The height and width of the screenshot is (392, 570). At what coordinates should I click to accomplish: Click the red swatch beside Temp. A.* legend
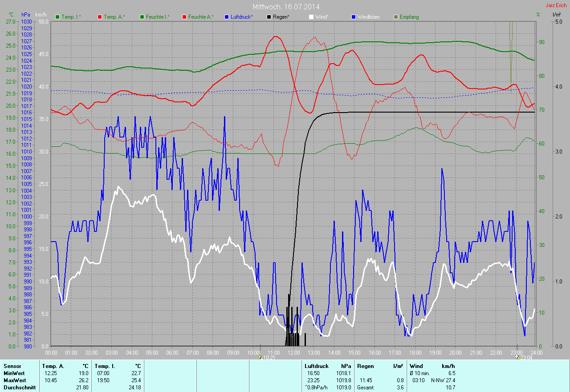100,17
